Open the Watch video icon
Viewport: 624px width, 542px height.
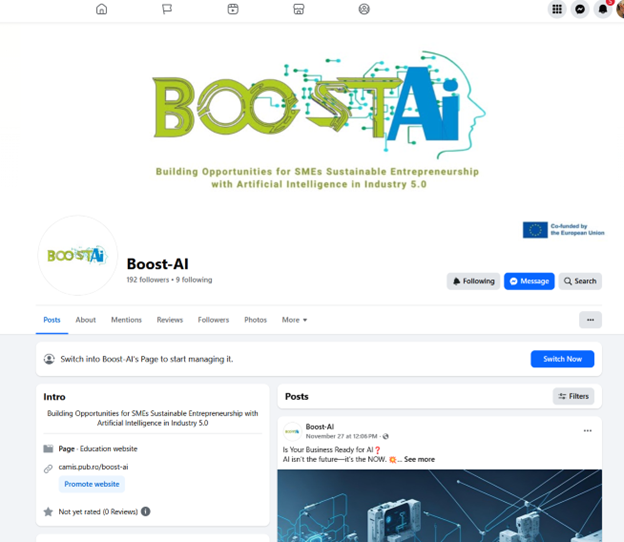coord(232,9)
